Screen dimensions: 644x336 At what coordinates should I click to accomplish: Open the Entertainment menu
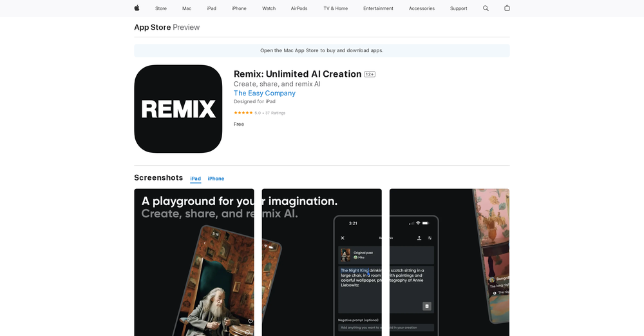point(378,8)
